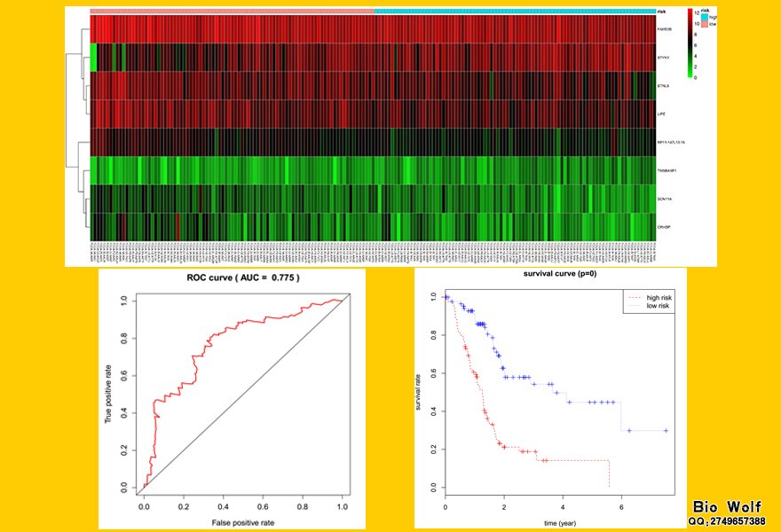
Task: Click the 0.2 tick on survival rate axis
Action: coord(433,449)
